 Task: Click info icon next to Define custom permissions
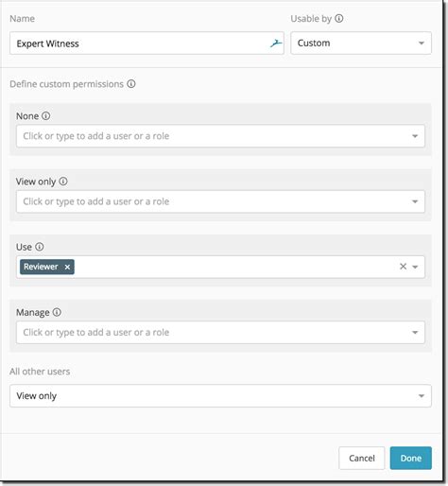click(x=131, y=84)
